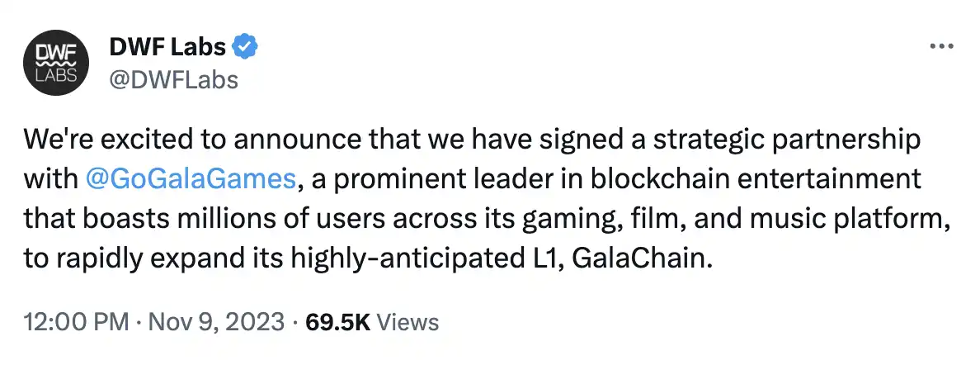
Task: Open the three-dot more options menu
Action: [940, 47]
